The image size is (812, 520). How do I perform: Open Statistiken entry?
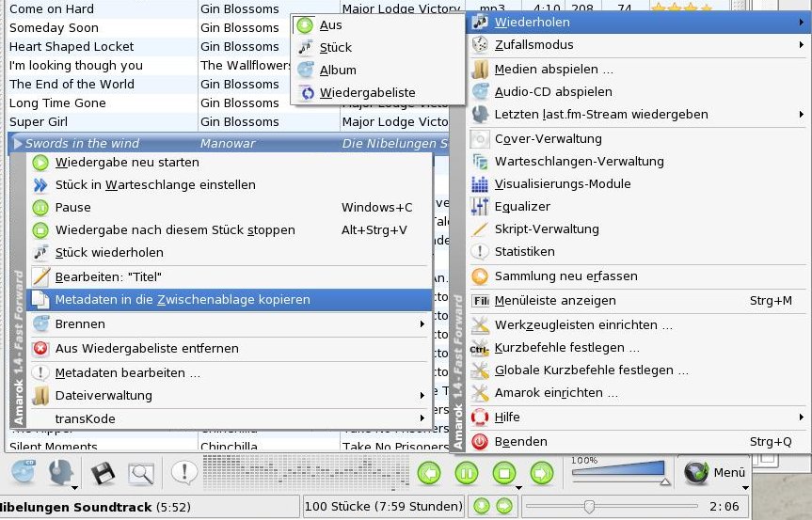638,251
